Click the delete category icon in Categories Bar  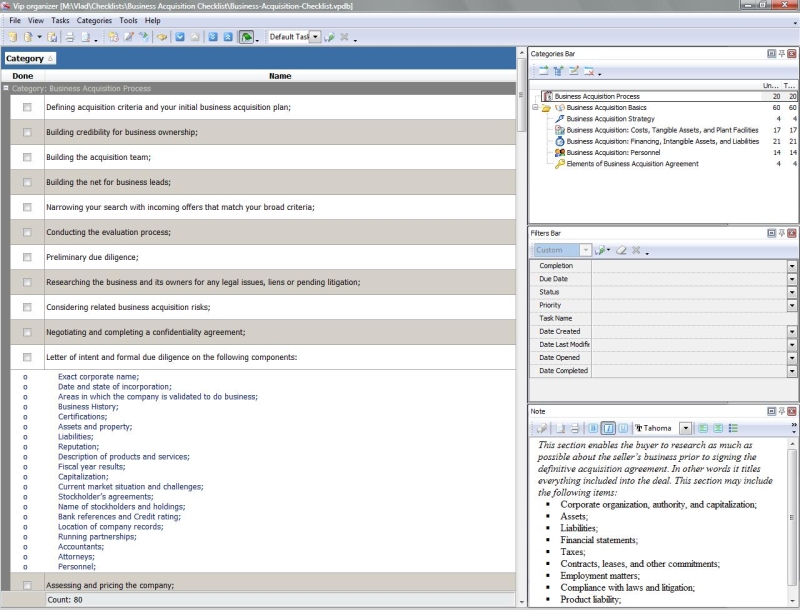(589, 71)
